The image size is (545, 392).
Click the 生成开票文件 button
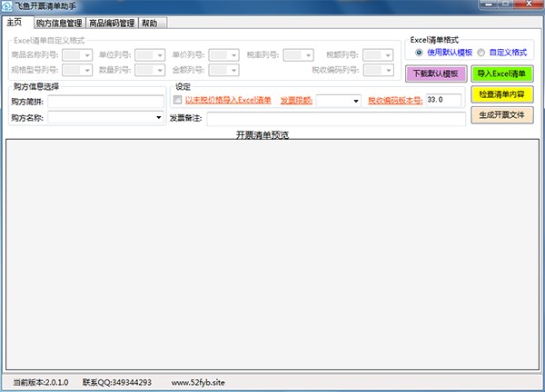coord(502,115)
